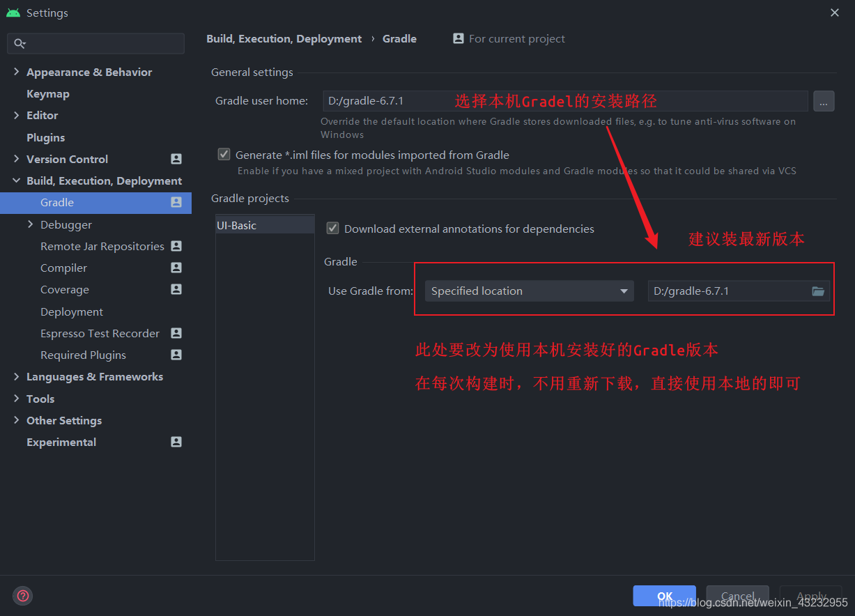Click the Gradle user home path field
The height and width of the screenshot is (616, 855).
(x=565, y=101)
